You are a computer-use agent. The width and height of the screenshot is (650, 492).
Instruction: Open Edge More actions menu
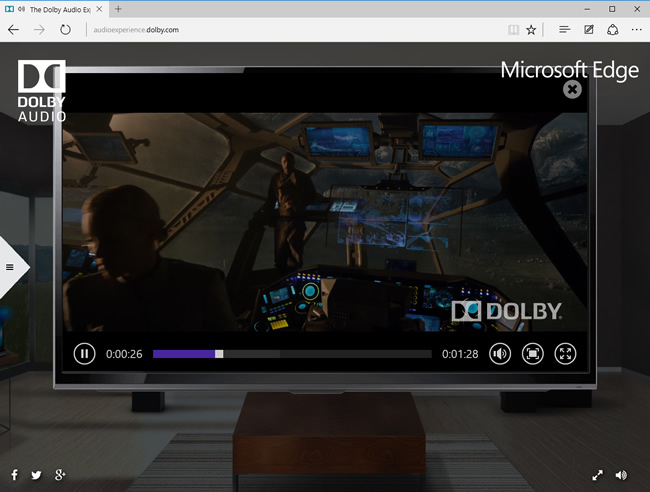pos(637,30)
